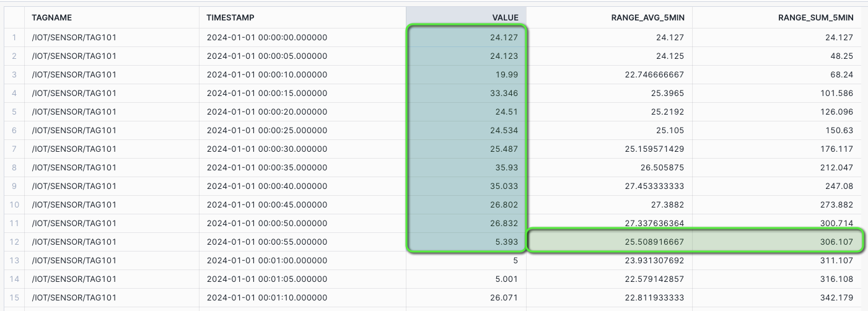
Task: Click timestamp 2024-01-01 00:00:55.000000
Action: [267, 242]
